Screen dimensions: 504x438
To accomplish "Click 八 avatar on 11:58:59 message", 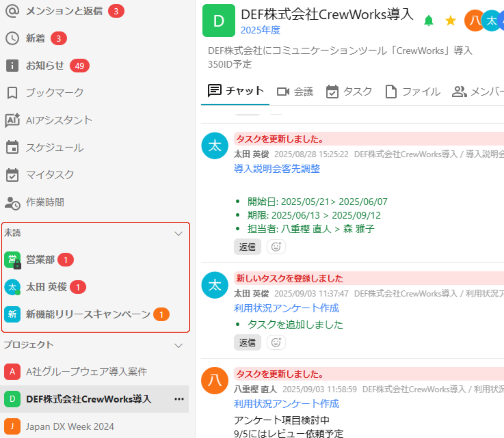I will click(x=215, y=380).
